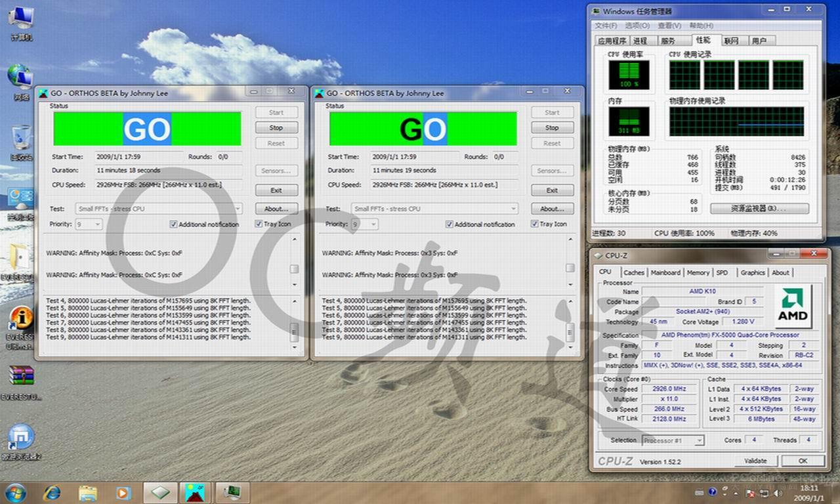Open Test dropdown in right ORTHOS

(434, 209)
